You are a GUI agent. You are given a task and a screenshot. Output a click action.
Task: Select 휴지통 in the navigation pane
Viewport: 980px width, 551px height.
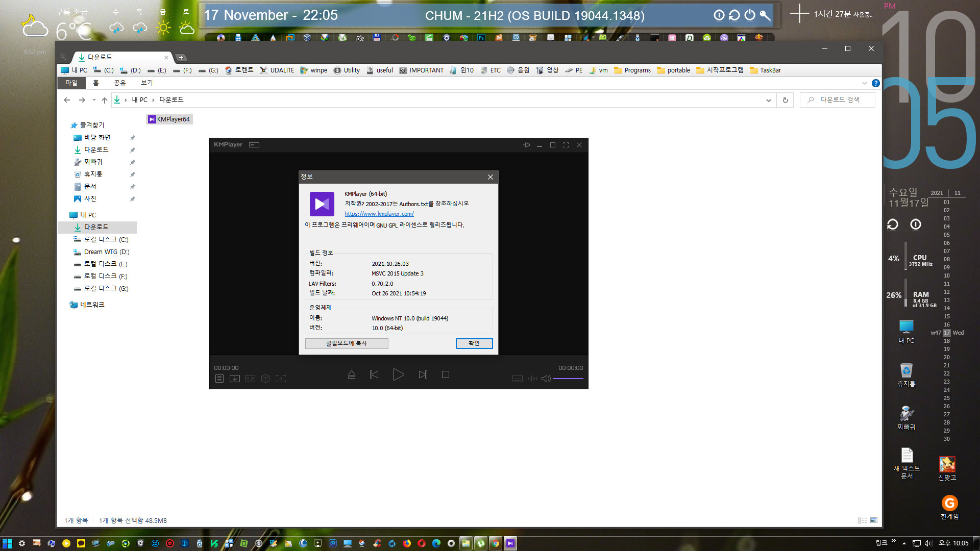tap(93, 174)
